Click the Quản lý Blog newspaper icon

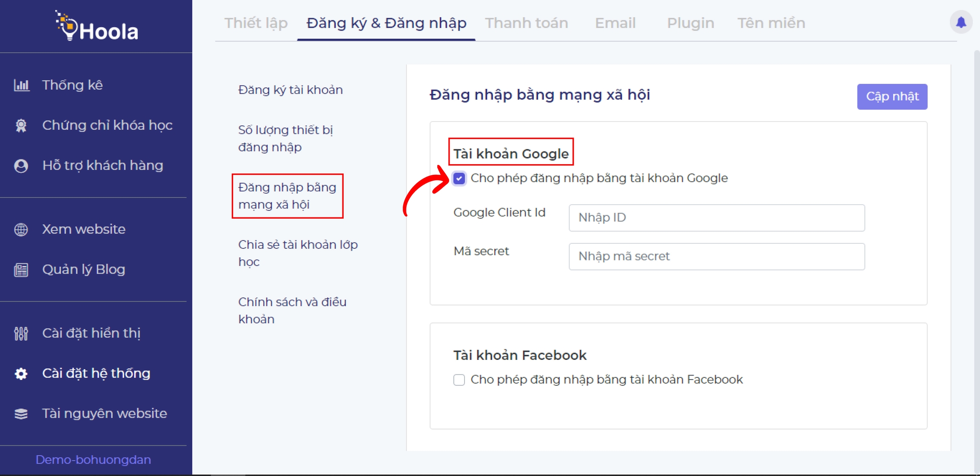[x=21, y=270]
